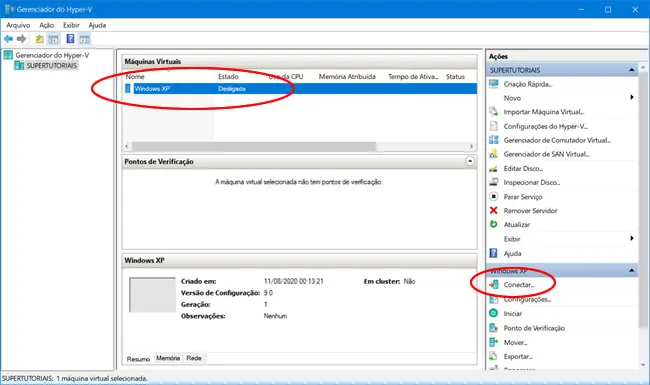Sort by the Estado column header
Viewport: 650px width, 385px height.
(x=228, y=77)
